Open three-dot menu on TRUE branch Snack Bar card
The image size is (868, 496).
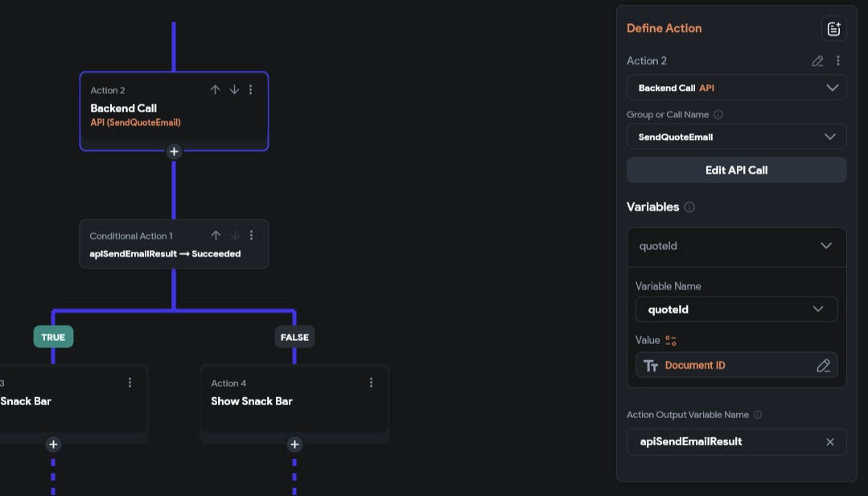click(130, 383)
